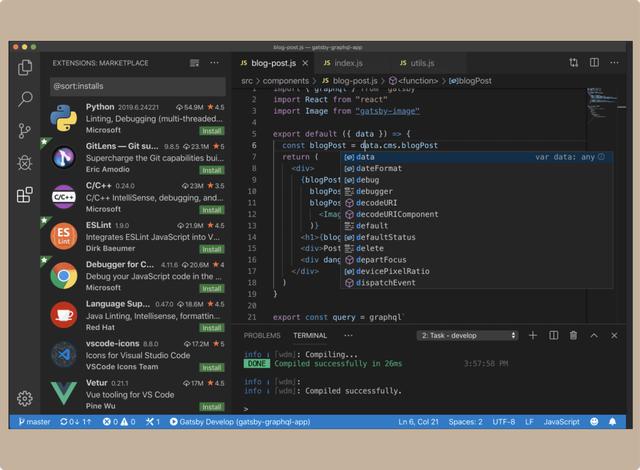640x470 pixels.
Task: Kill terminal with trash icon
Action: click(573, 335)
